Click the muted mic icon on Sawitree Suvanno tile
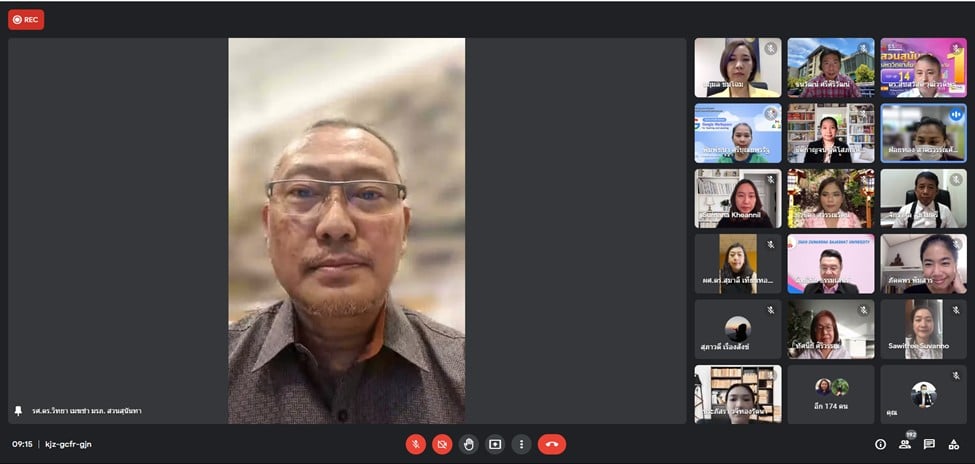 tap(956, 310)
